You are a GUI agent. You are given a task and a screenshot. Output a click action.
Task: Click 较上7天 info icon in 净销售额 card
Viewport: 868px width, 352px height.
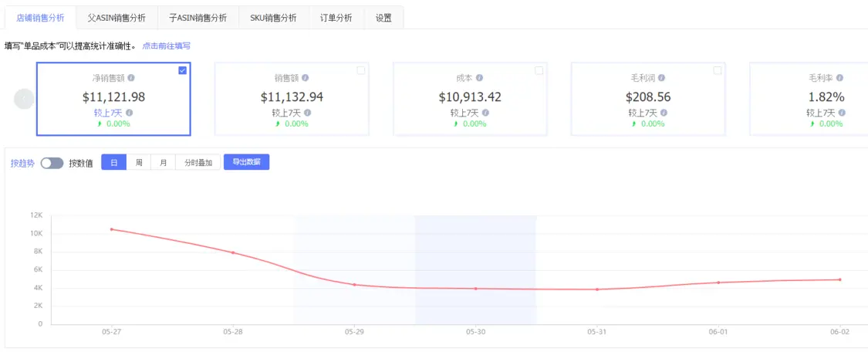(129, 113)
